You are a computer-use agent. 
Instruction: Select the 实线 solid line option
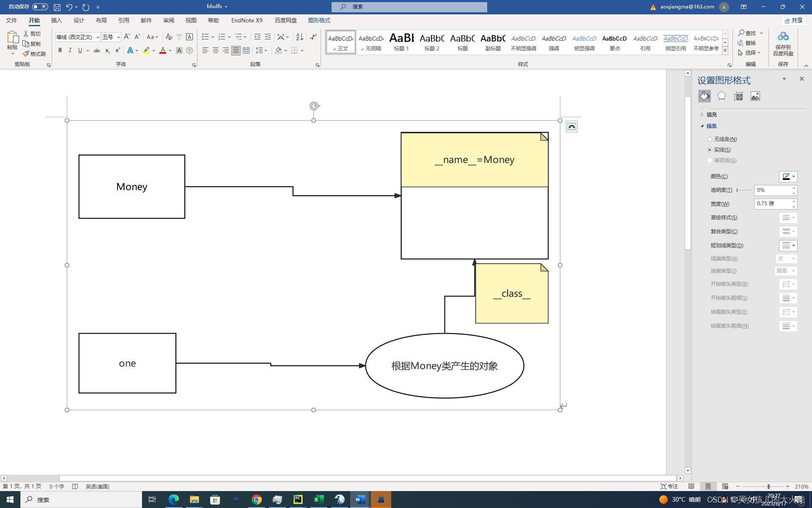pyautogui.click(x=710, y=150)
